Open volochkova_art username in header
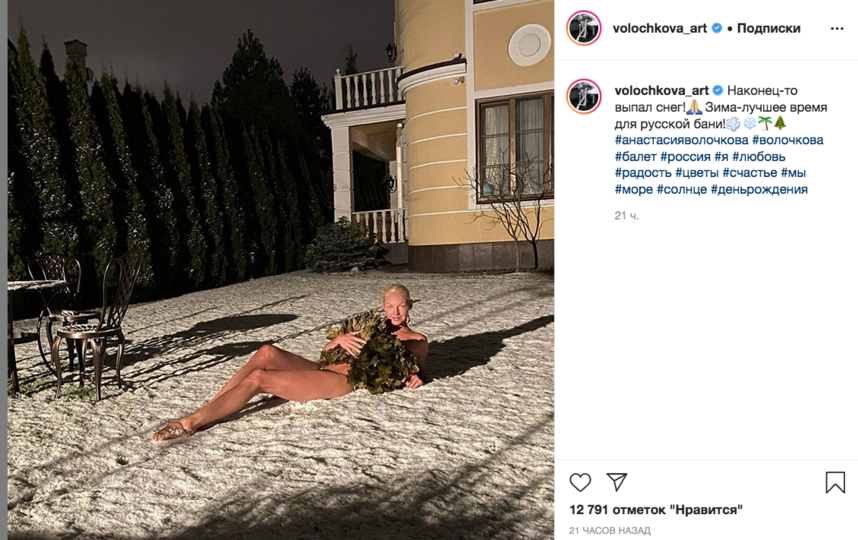Image resolution: width=858 pixels, height=540 pixels. [660, 28]
